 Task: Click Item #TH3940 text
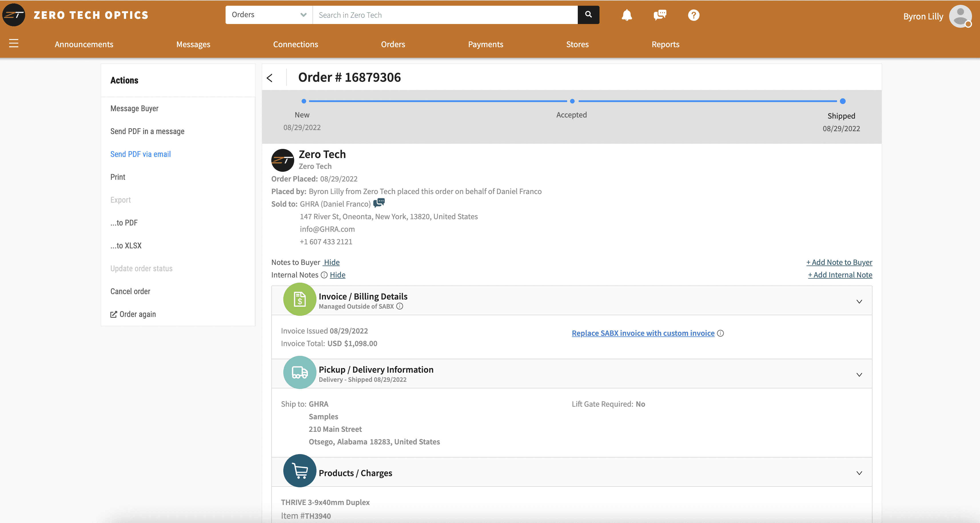tap(306, 516)
